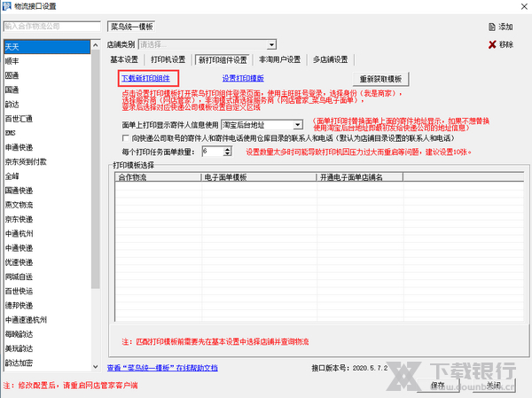Select 百世汇通 in the logistics list
The height and width of the screenshot is (398, 532).
coord(47,119)
